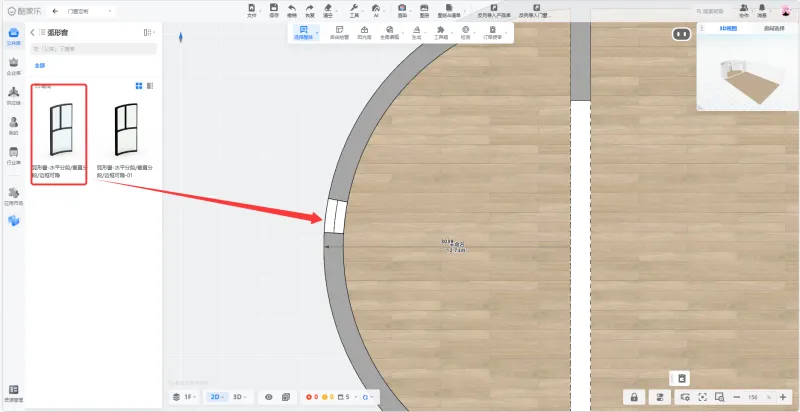800x412 pixels.
Task: Click the library search input field
Action: coord(93,48)
